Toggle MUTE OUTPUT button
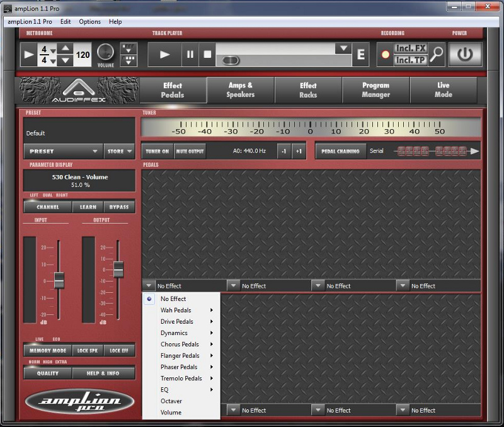 coord(190,151)
